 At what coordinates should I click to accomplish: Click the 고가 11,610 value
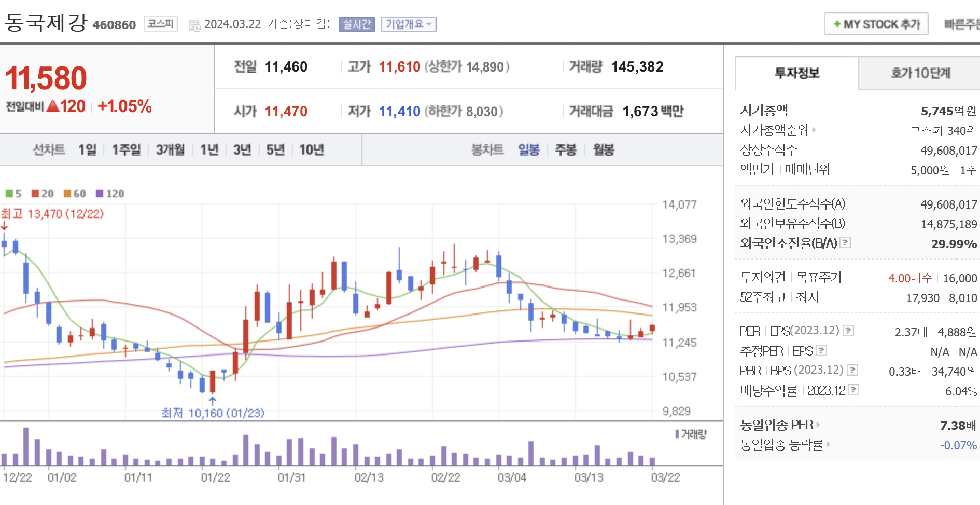coord(400,67)
